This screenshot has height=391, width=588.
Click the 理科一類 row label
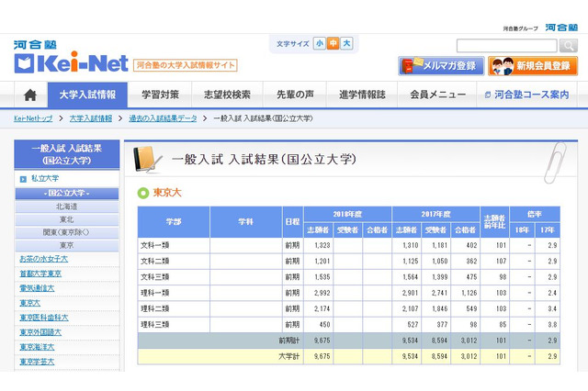[x=155, y=293]
